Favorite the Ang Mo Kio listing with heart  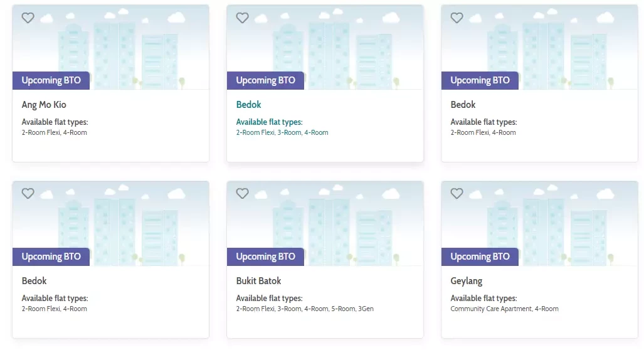tap(28, 18)
